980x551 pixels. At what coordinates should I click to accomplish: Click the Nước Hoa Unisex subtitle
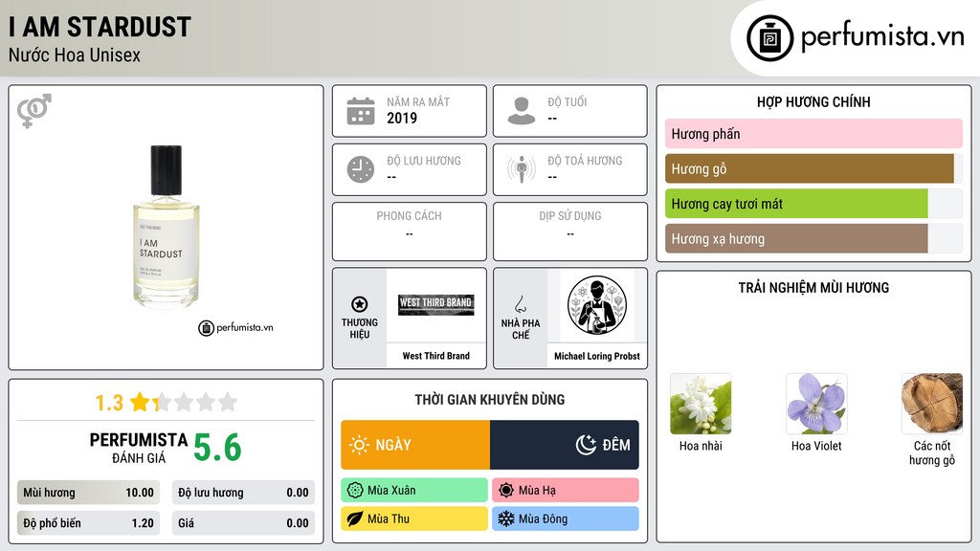(75, 55)
